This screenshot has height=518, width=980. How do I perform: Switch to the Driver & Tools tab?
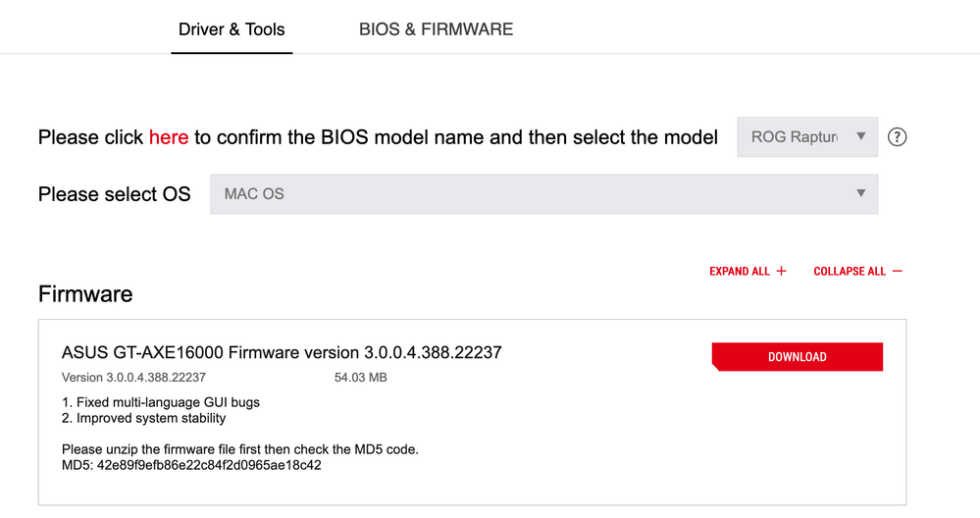click(232, 29)
